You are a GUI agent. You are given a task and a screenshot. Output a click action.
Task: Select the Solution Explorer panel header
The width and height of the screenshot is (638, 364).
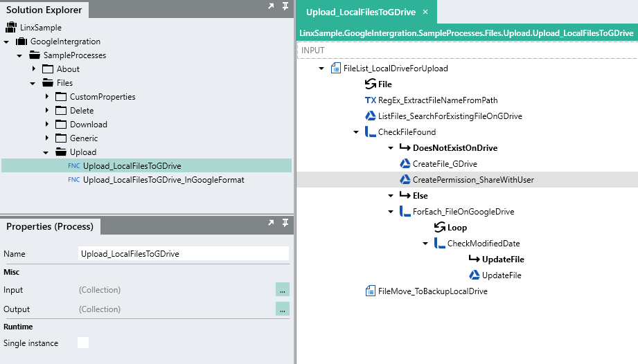[44, 10]
